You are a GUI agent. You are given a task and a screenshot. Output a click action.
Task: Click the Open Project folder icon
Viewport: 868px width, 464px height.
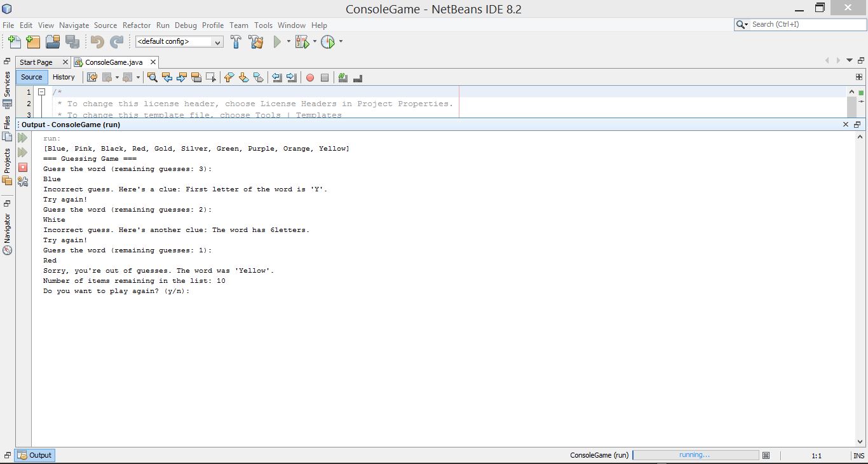(x=53, y=42)
